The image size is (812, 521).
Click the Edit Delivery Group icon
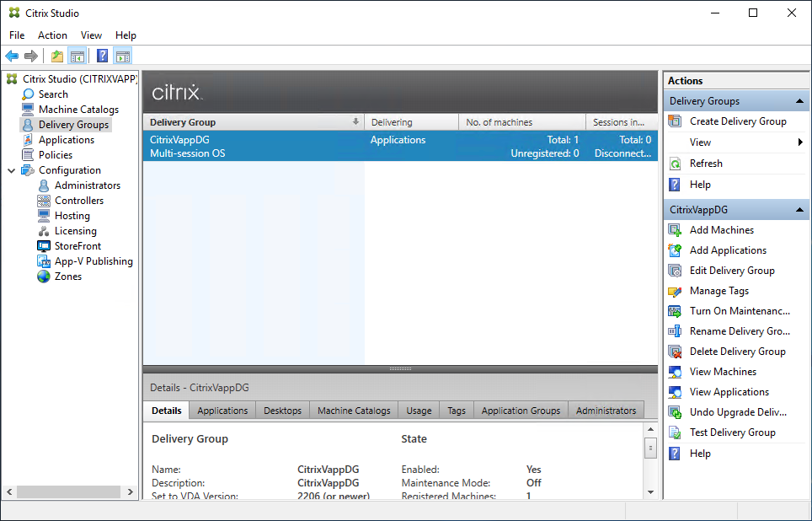coord(675,271)
